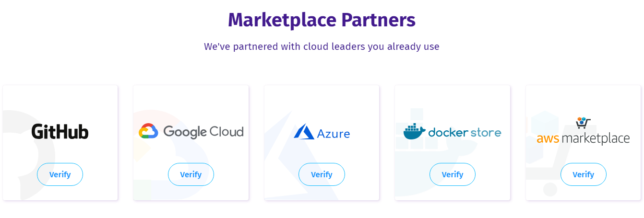Image resolution: width=644 pixels, height=218 pixels.
Task: Click the 'Azure' logo text
Action: coord(334,133)
